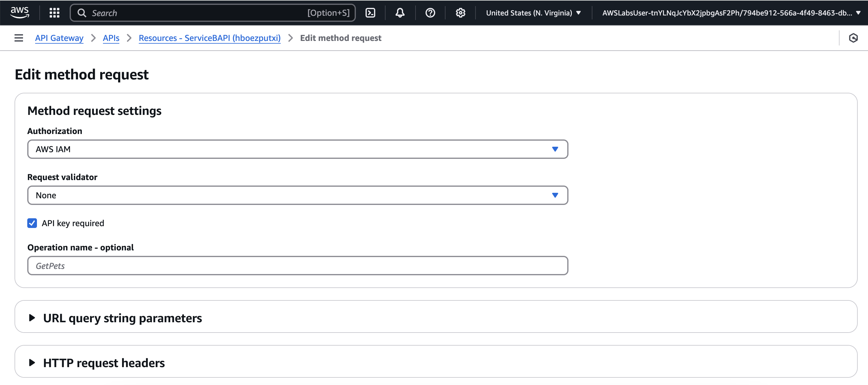This screenshot has width=868, height=385.
Task: Open the AWSLabsUser account menu
Action: pos(731,13)
